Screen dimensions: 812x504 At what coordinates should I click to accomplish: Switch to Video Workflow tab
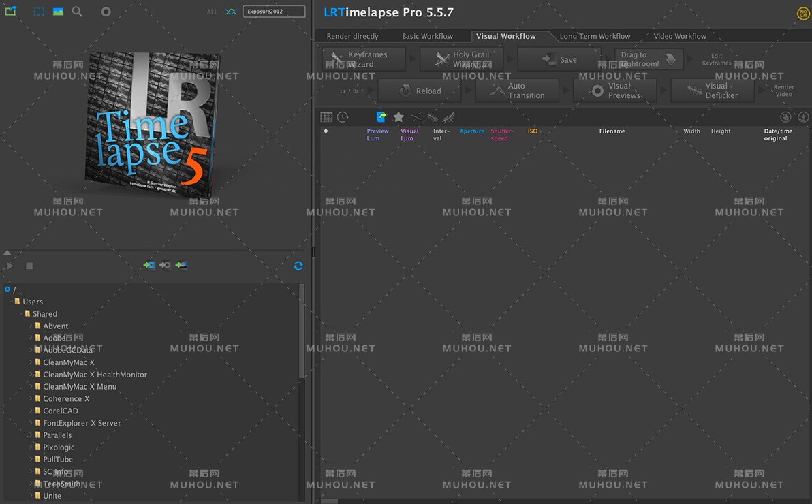coord(680,36)
